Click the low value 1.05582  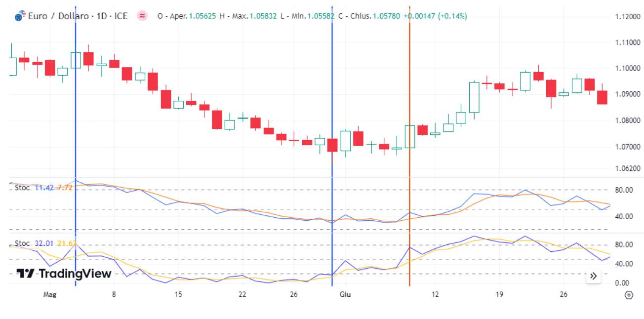(321, 16)
